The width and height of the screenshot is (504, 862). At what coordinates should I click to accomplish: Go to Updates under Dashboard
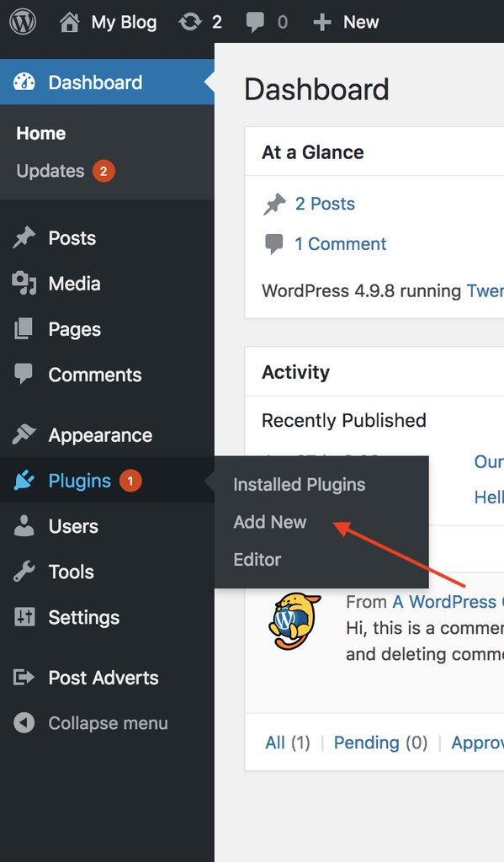pos(50,171)
